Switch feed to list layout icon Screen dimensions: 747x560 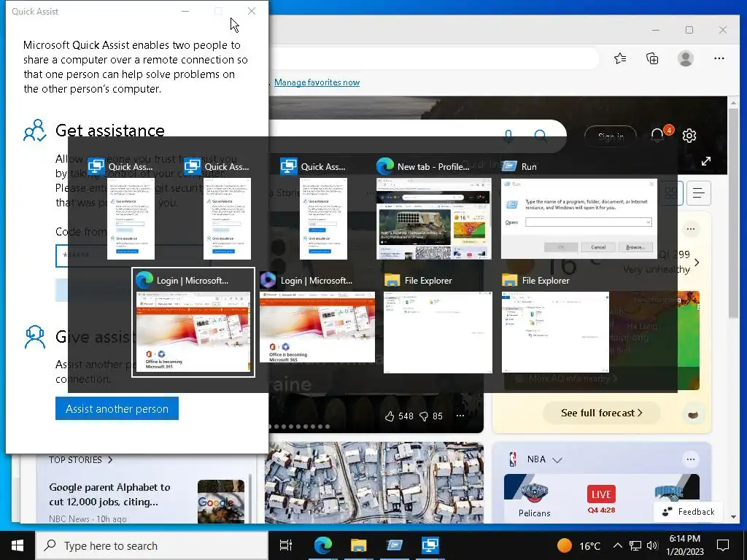click(698, 192)
